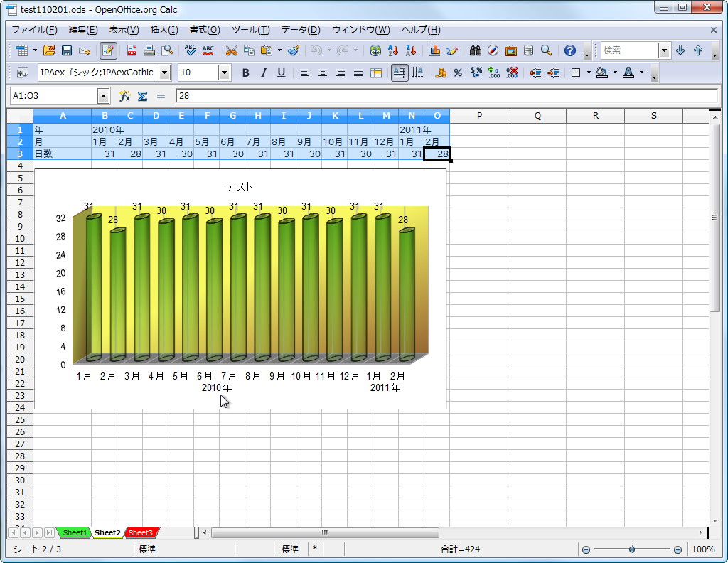Open Find & Replace binoculars icon
728x563 pixels.
pos(476,50)
